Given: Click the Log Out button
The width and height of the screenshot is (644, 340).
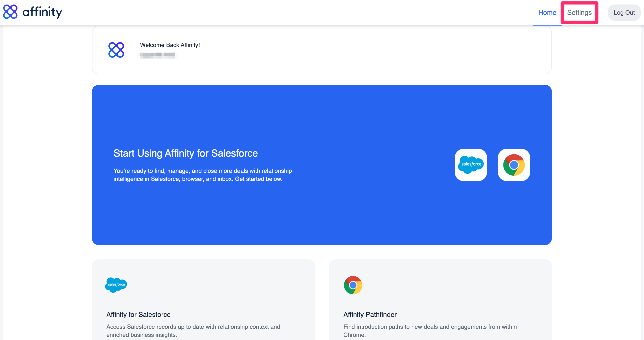Looking at the screenshot, I should pos(624,12).
